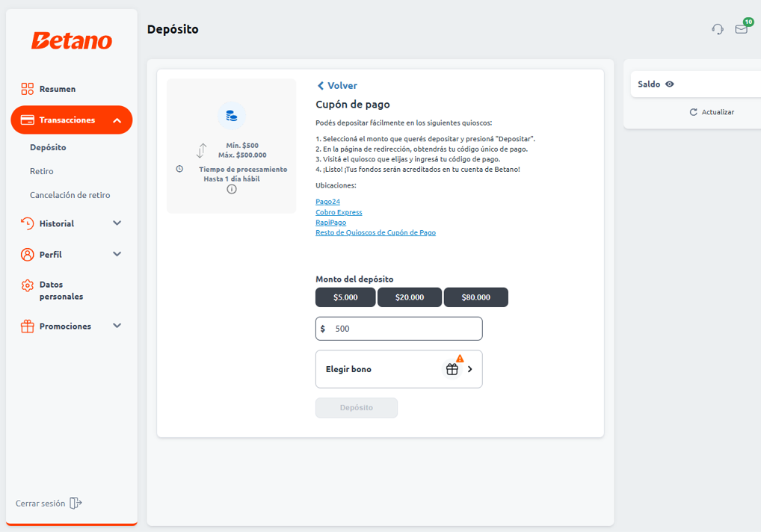Select the $20.000 deposit amount
The width and height of the screenshot is (761, 532).
pyautogui.click(x=410, y=297)
